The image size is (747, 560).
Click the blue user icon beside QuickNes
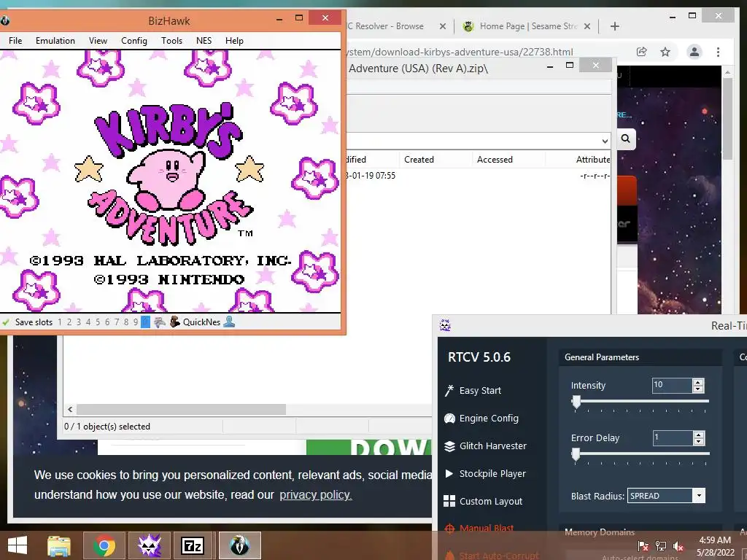(229, 322)
